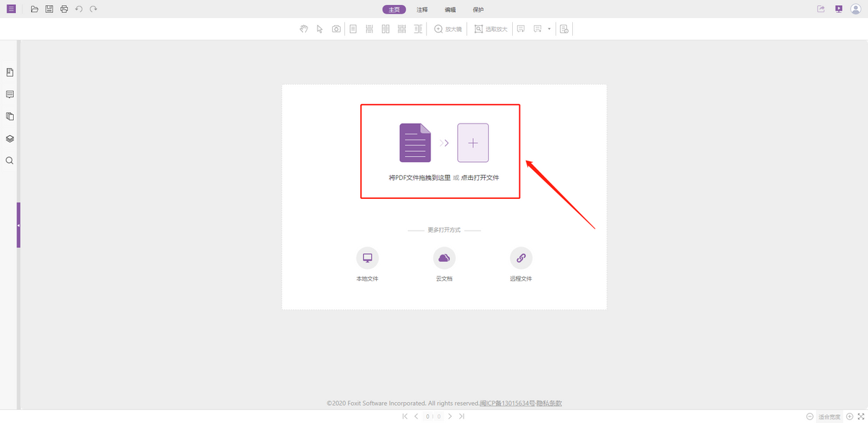The image size is (868, 423).
Task: Open the 适合宽度 zoom dropdown
Action: (830, 416)
